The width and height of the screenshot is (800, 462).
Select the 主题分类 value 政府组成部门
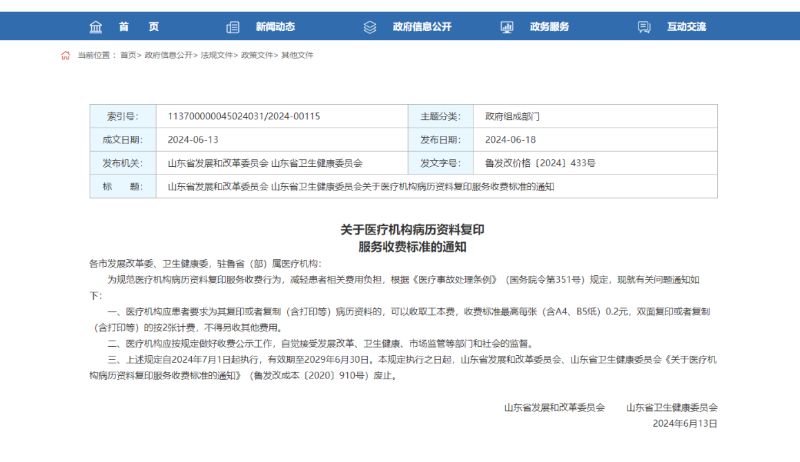pos(512,116)
